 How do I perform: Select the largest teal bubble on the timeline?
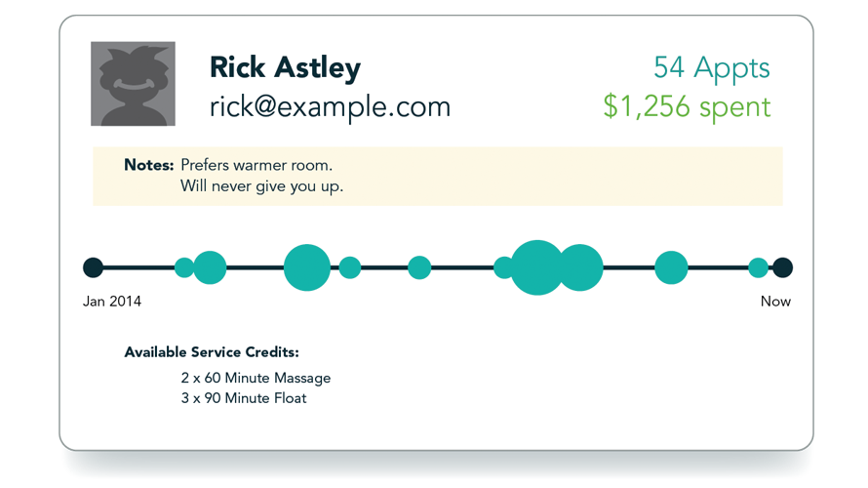tap(537, 267)
